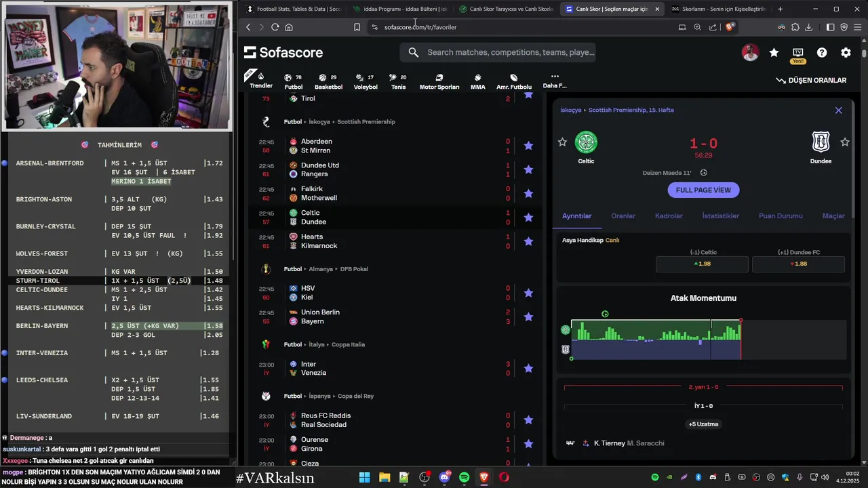
Task: Open Spotify from the taskbar
Action: [464, 477]
